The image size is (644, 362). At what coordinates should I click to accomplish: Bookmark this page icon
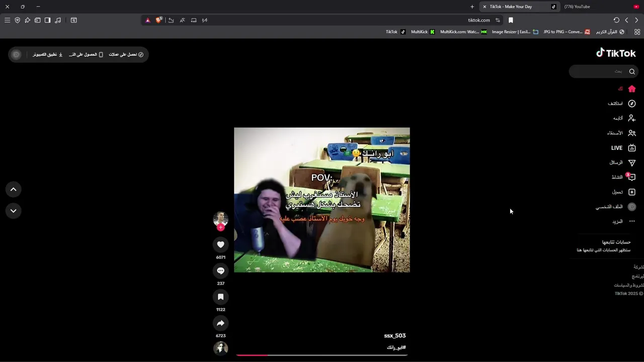[511, 20]
